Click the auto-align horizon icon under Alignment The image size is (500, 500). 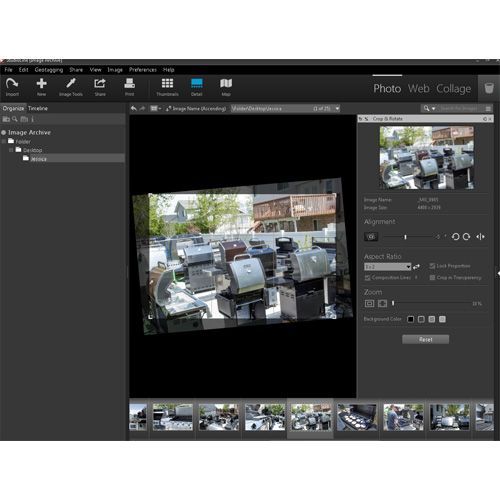coord(371,237)
